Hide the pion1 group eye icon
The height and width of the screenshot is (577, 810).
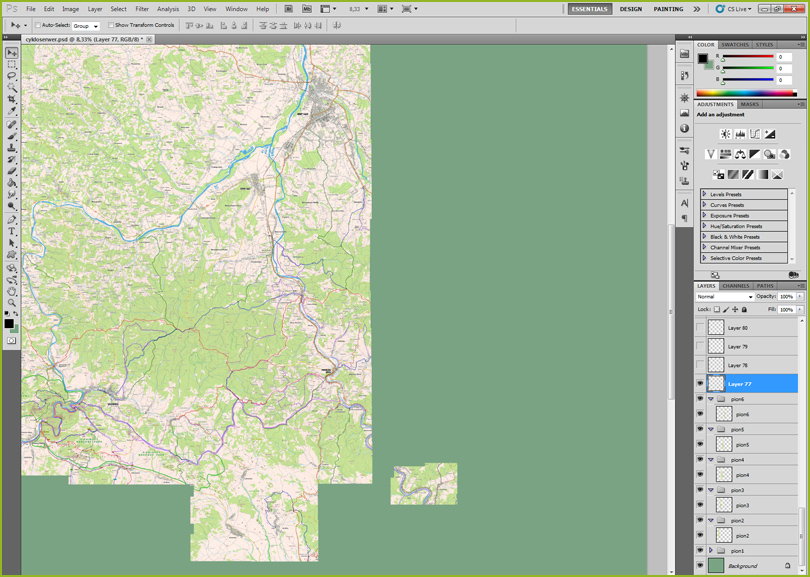(x=700, y=551)
